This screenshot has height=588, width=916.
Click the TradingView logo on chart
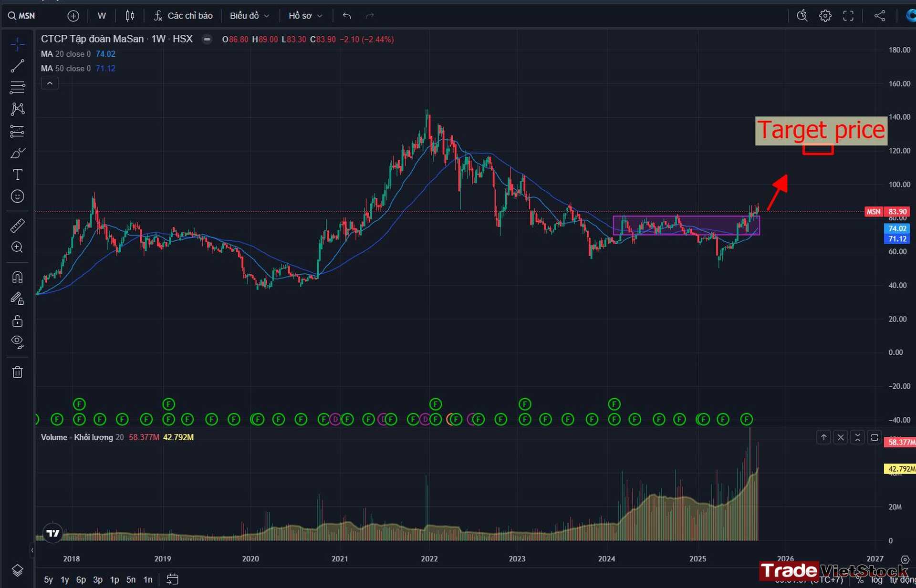(53, 533)
